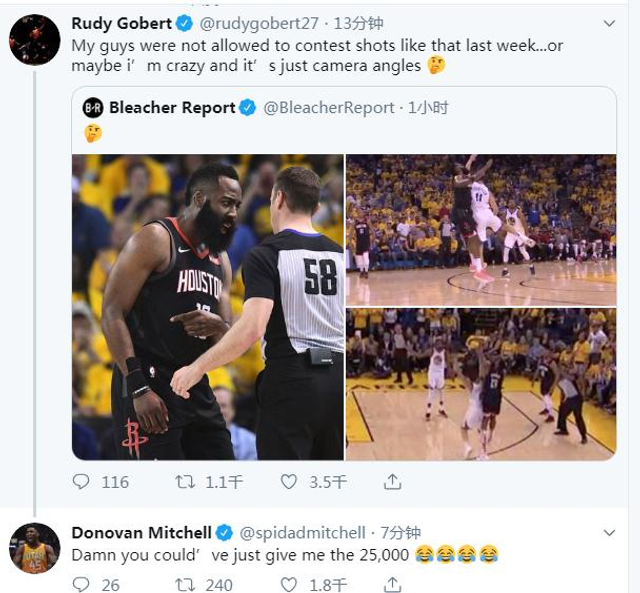The width and height of the screenshot is (640, 593).
Task: Share Donovan Mitchell's tweet
Action: click(x=393, y=584)
